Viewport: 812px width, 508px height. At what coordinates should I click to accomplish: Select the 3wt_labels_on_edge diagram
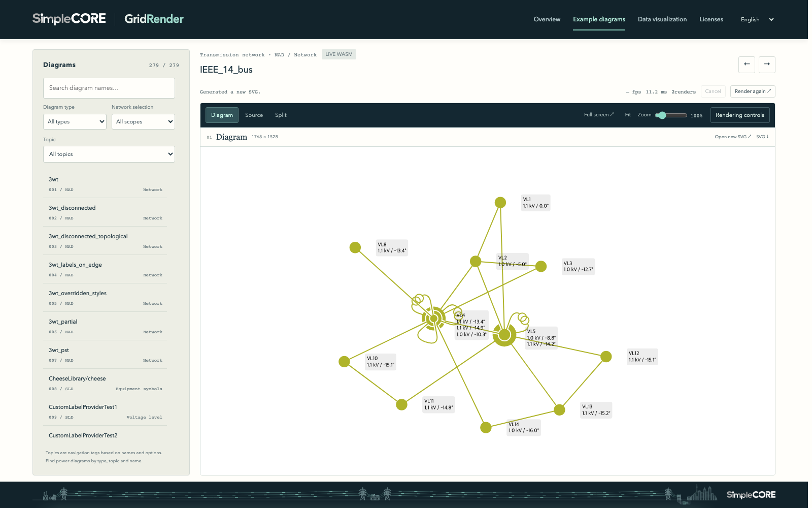point(106,269)
